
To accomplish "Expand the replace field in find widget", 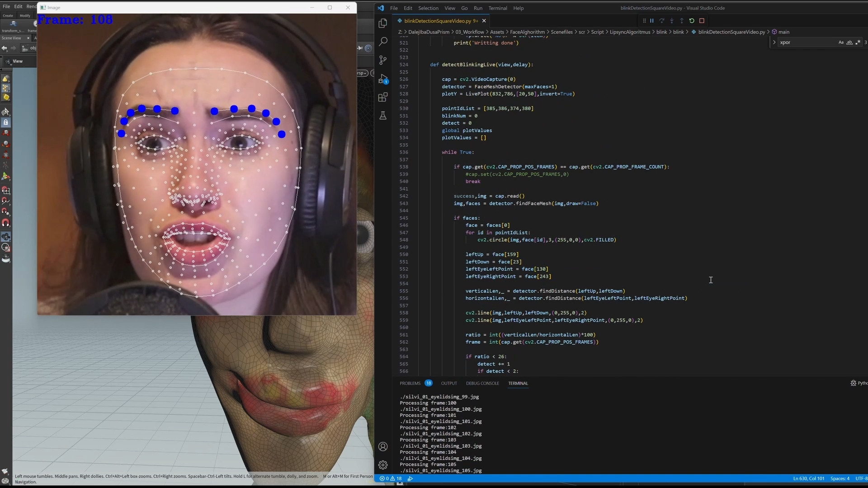I will 774,42.
